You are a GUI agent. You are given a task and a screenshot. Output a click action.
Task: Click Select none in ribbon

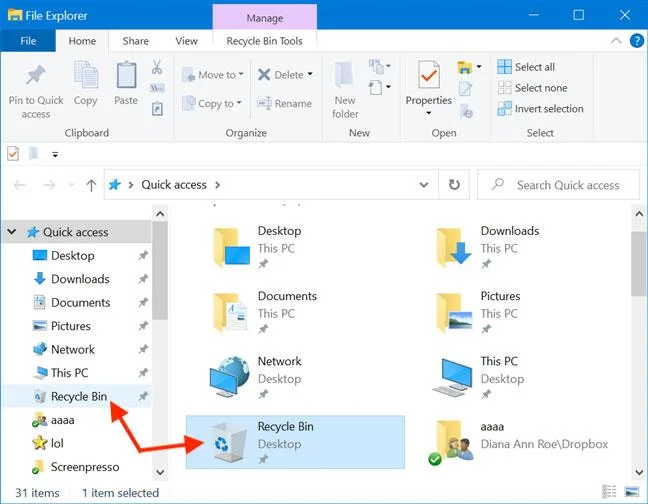click(x=532, y=88)
